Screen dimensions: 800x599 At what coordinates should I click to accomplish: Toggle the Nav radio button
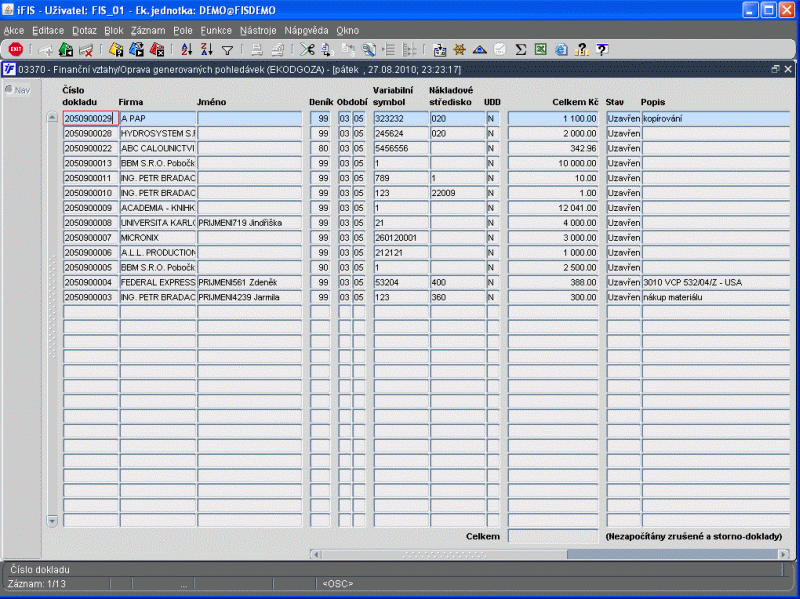pyautogui.click(x=9, y=90)
